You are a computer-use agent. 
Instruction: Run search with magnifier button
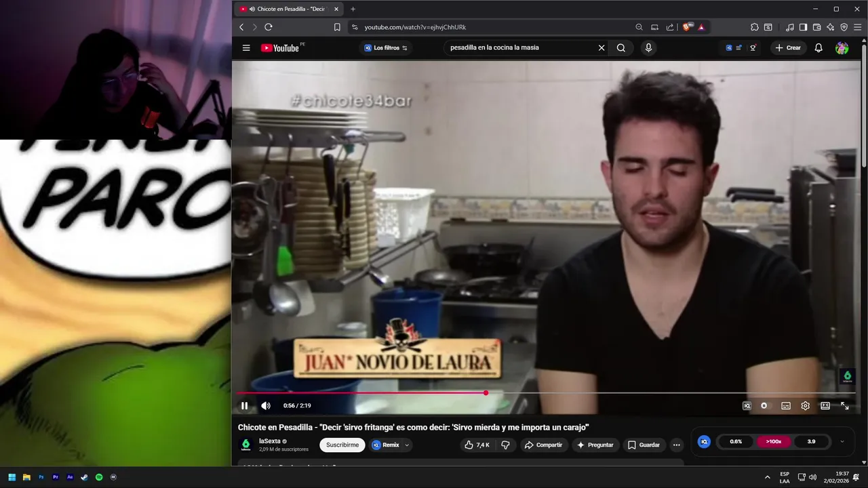(621, 48)
